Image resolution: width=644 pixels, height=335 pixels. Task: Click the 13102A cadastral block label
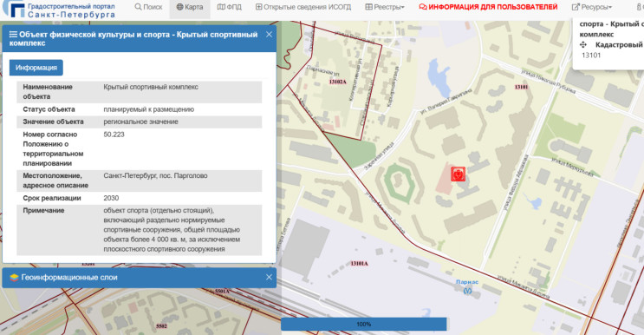[338, 82]
